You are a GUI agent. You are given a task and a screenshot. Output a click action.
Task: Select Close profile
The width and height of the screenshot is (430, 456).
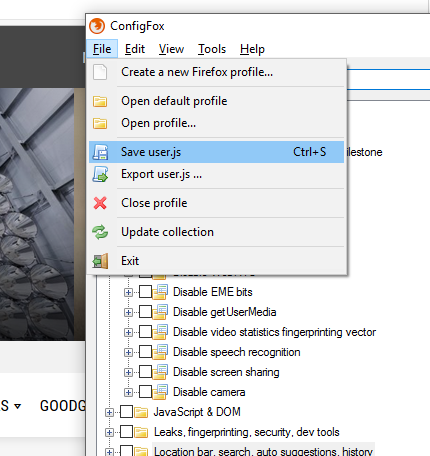(x=216, y=203)
